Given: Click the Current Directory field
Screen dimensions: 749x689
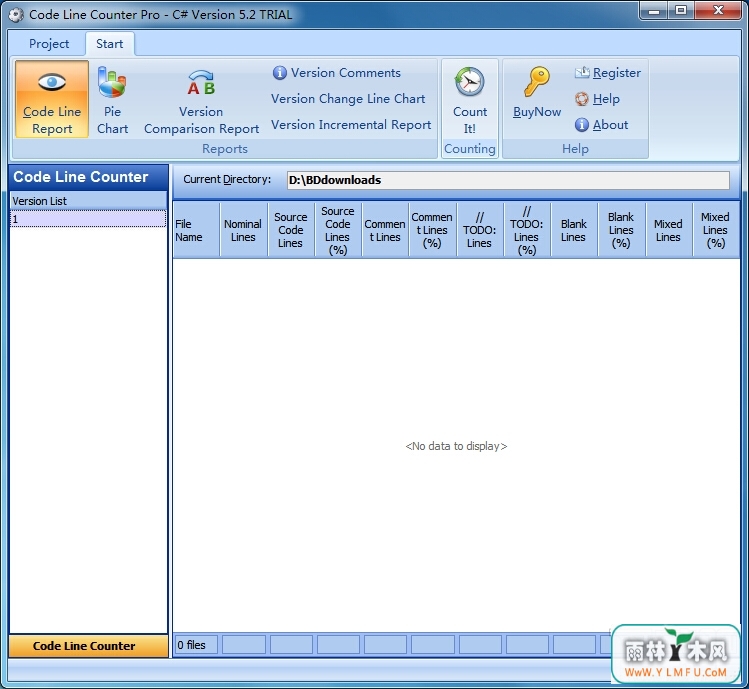Looking at the screenshot, I should tap(508, 180).
